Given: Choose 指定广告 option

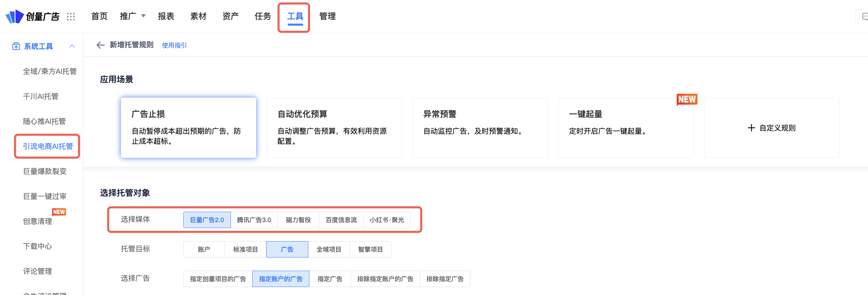Looking at the screenshot, I should [330, 279].
